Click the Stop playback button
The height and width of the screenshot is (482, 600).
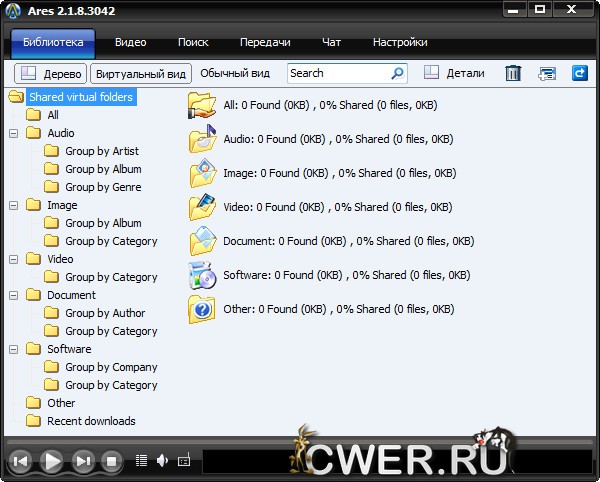(x=112, y=461)
